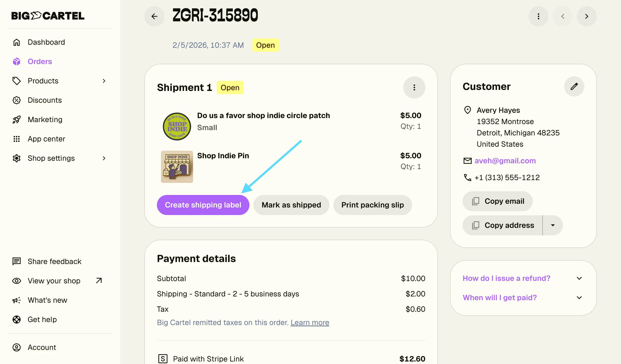621x364 pixels.
Task: Expand the Shop settings submenu chevron
Action: (104, 158)
